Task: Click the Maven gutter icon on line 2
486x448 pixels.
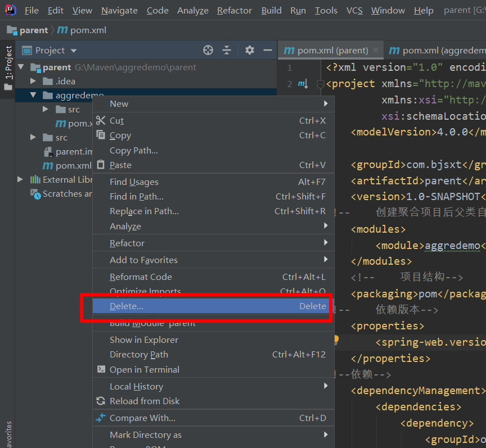Action: click(303, 84)
